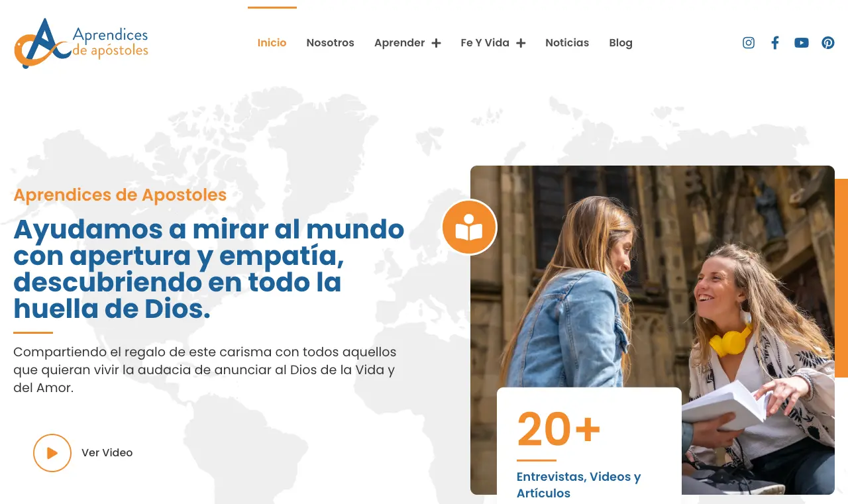Click the Aprendices de apóstoles logo
Image resolution: width=848 pixels, height=504 pixels.
[81, 43]
